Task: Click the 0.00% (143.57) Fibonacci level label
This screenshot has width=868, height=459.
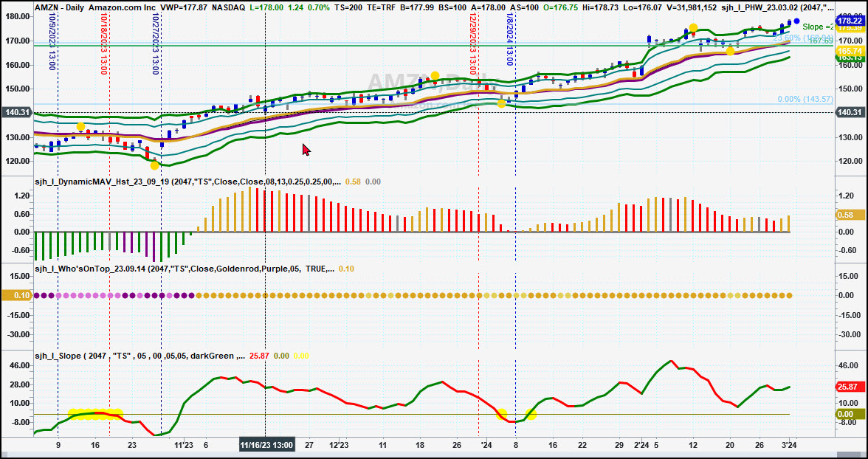Action: 805,99
